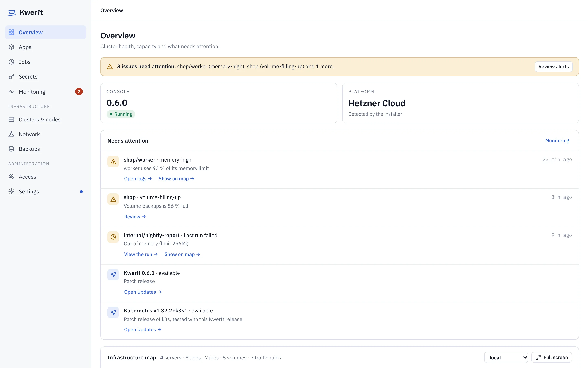
Task: Open Updates for Kwerft 0.6.1
Action: [143, 292]
